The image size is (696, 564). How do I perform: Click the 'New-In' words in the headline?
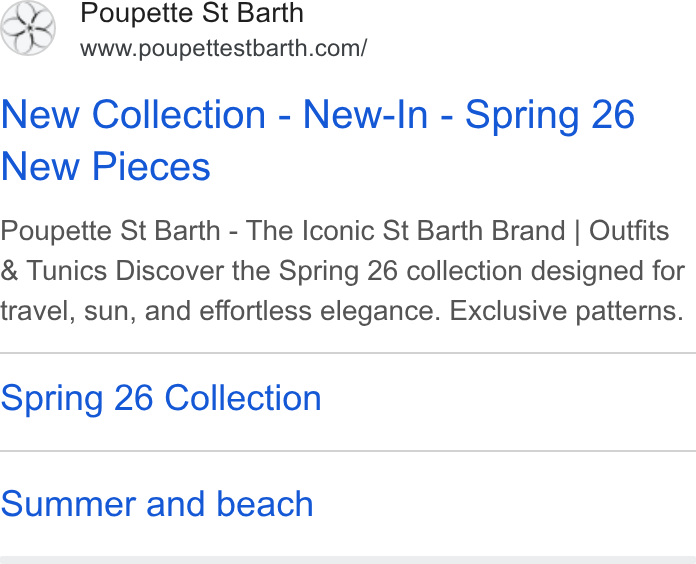tap(365, 115)
